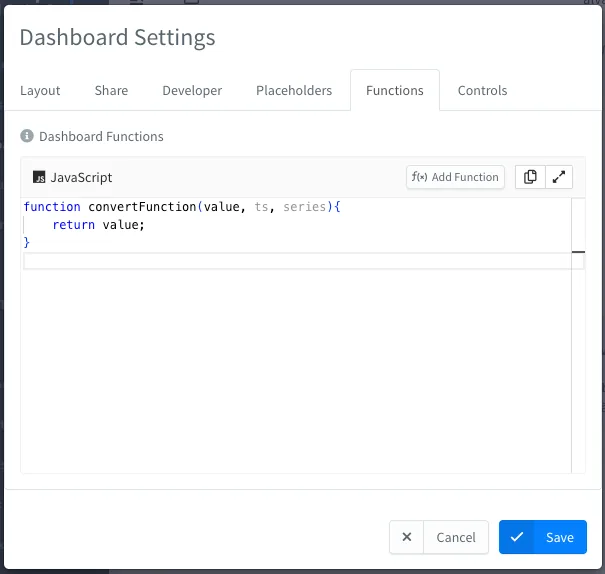Click the 'ts' parameter in the function signature

coord(261,207)
